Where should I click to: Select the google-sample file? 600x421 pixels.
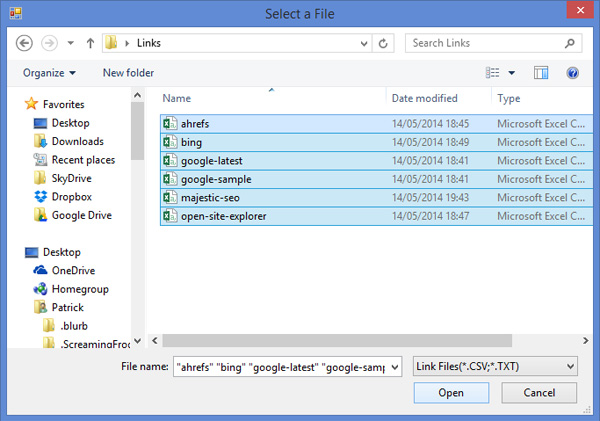(x=377, y=179)
